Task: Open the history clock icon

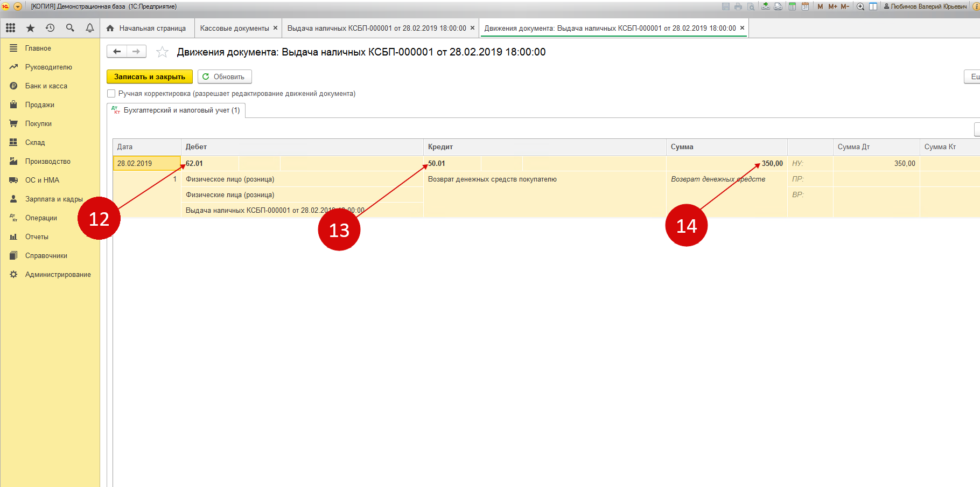Action: [x=50, y=28]
